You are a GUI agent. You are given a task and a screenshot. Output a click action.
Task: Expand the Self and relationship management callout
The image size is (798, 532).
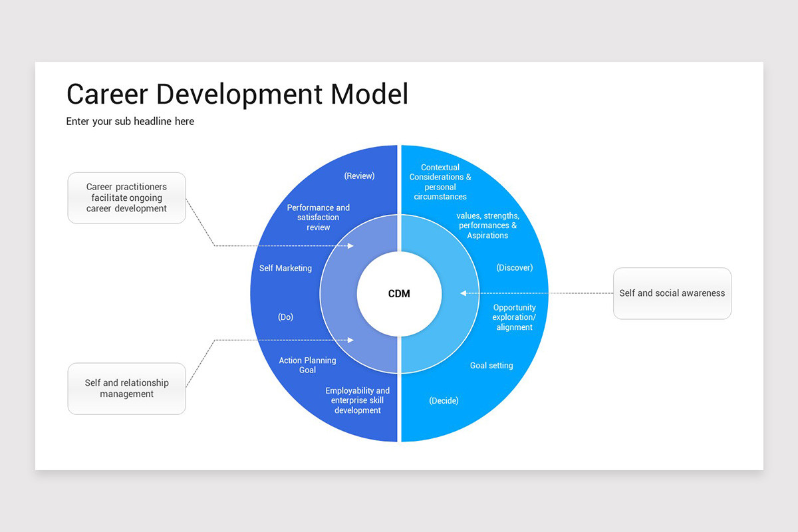point(126,388)
